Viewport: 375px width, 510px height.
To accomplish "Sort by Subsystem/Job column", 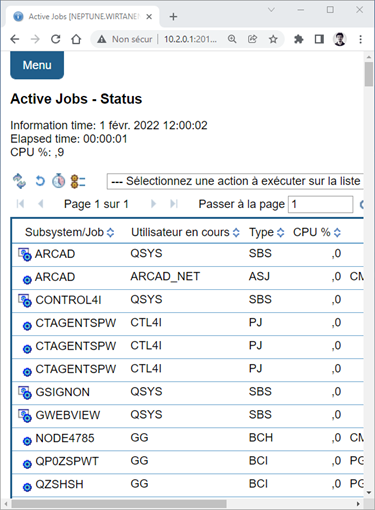I will (x=110, y=232).
